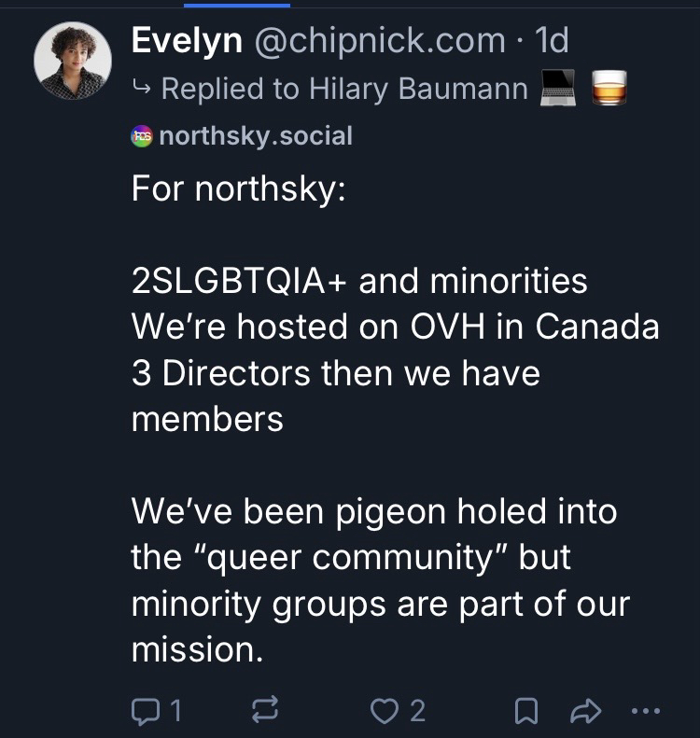Click the like count number 2
The image size is (700, 738).
tap(416, 711)
